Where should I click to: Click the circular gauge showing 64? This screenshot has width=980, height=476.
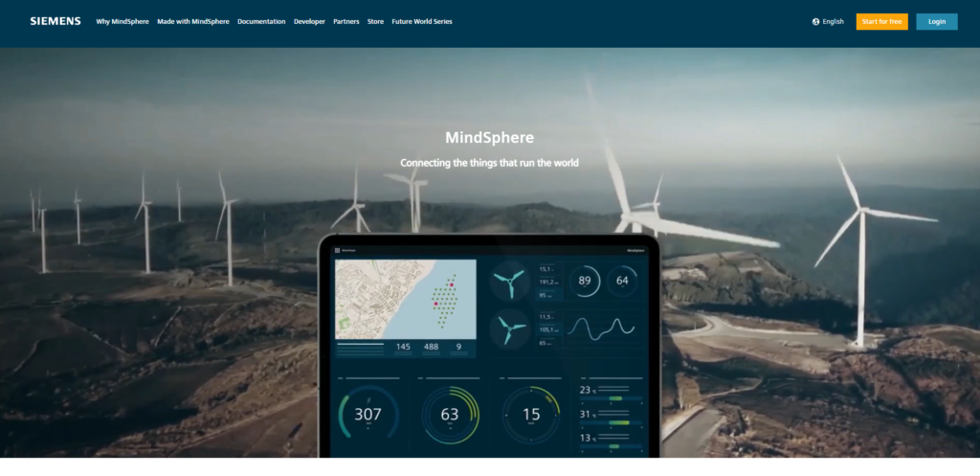[x=622, y=282]
